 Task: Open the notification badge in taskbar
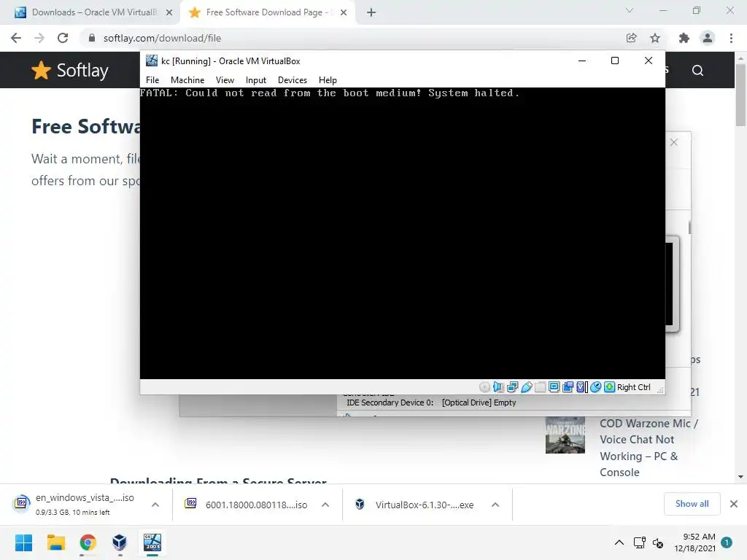727,542
